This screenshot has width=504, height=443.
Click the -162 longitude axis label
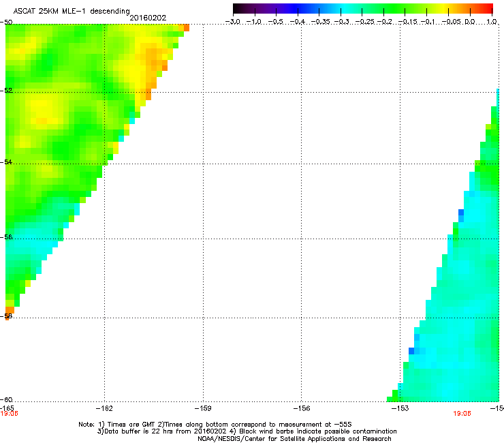[104, 408]
